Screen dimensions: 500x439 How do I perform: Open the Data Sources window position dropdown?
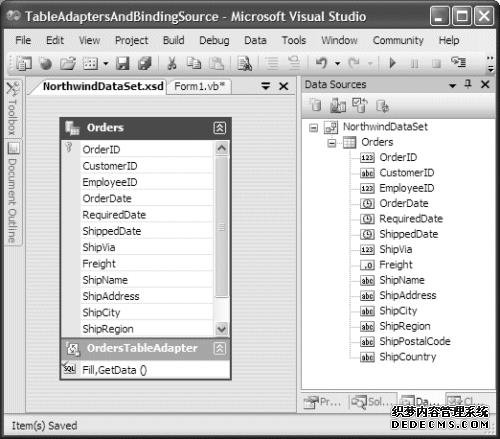452,85
